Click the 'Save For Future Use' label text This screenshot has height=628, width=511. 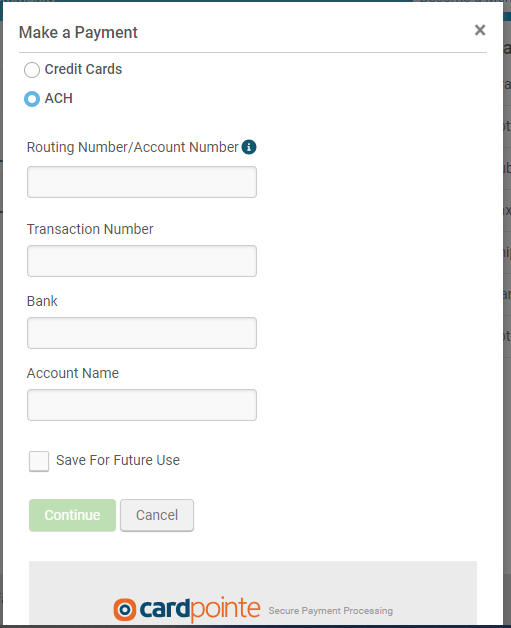[118, 460]
